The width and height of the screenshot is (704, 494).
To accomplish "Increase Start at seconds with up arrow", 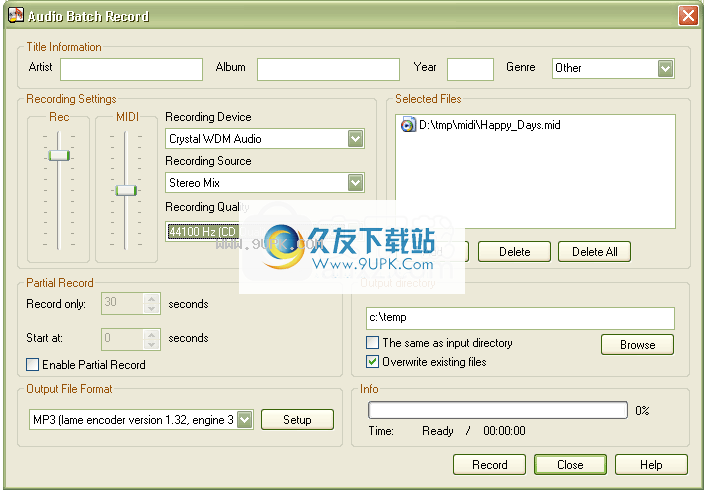I will click(x=152, y=334).
